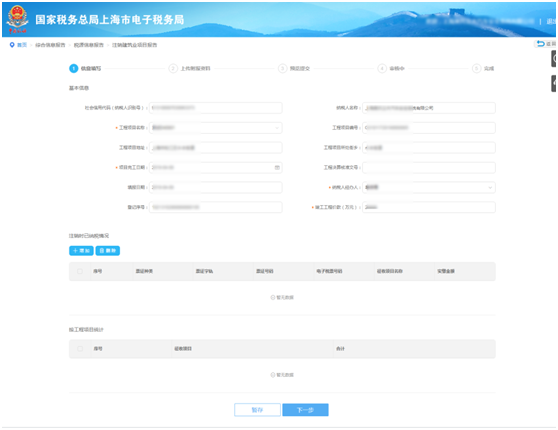Click the return arrow icon at top right
Screen dimensions: 558x430
tap(541, 44)
